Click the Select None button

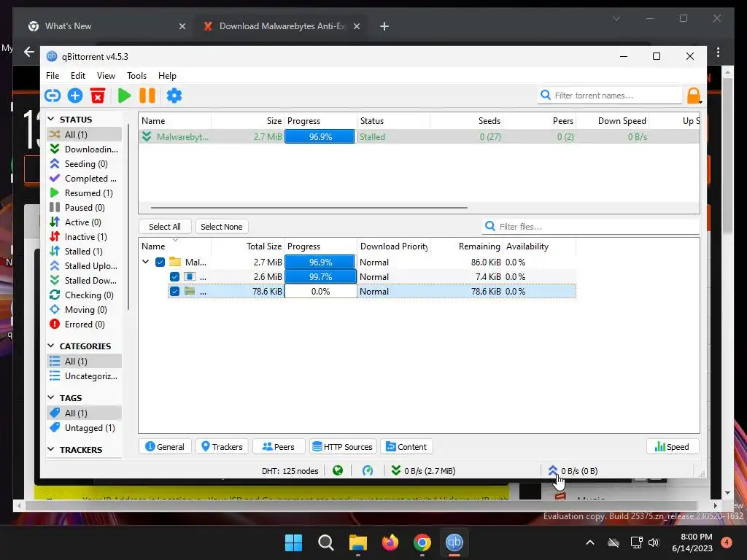click(x=222, y=227)
